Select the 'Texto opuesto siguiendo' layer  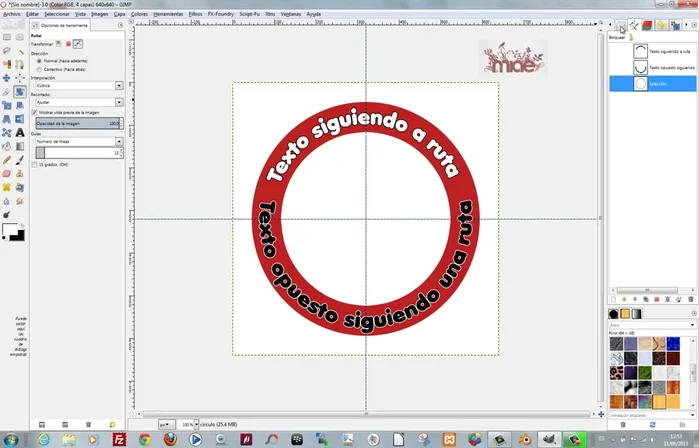point(664,67)
